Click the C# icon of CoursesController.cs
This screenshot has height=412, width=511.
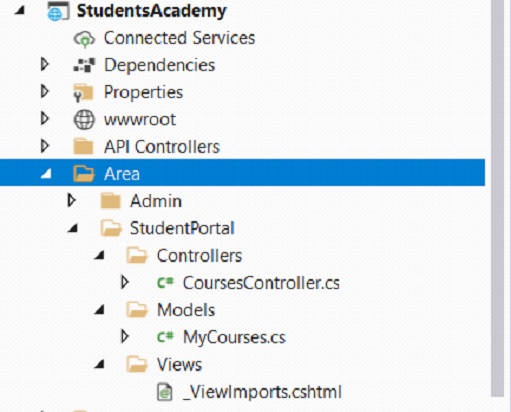165,283
